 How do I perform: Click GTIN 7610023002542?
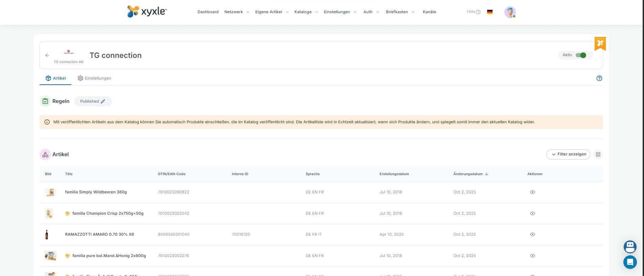coord(174,213)
